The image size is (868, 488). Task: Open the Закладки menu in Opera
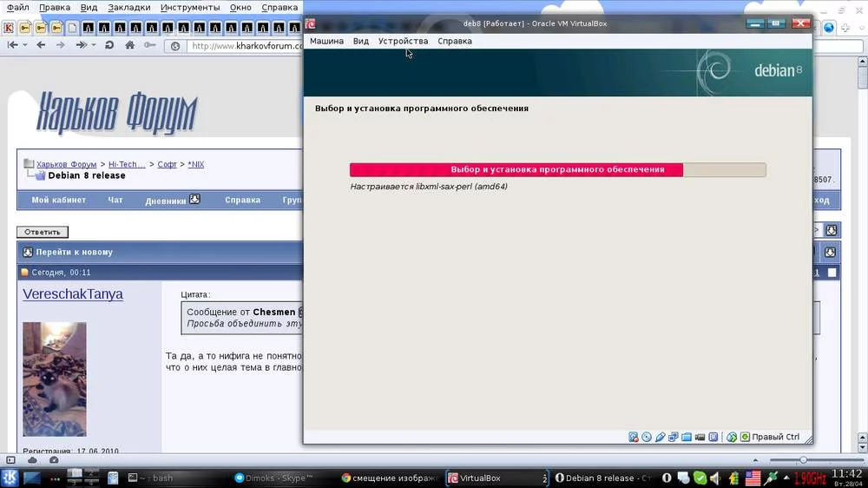(129, 8)
